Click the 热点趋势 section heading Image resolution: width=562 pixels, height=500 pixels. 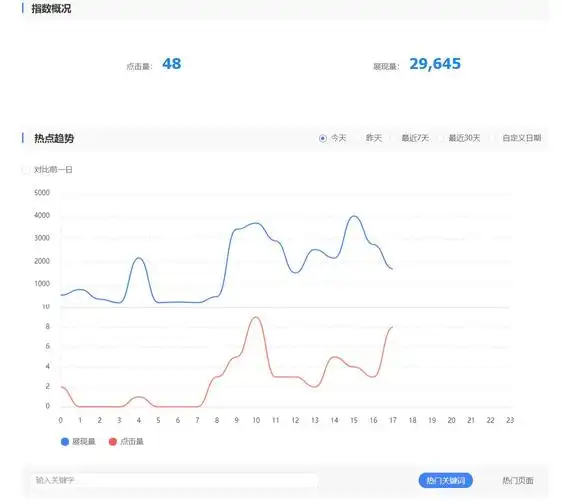(x=54, y=138)
